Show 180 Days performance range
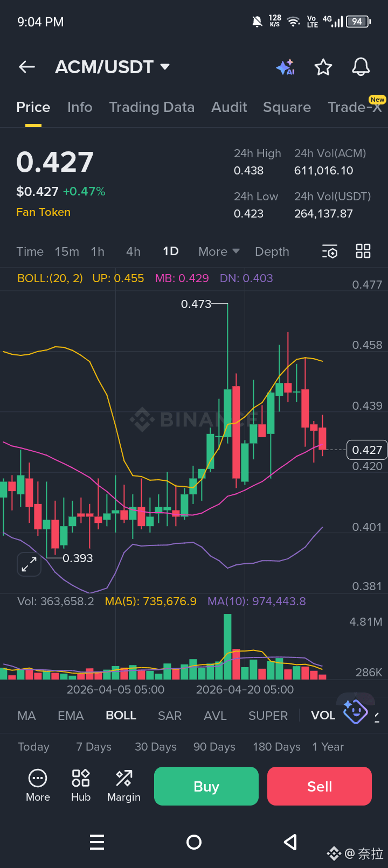 277,747
